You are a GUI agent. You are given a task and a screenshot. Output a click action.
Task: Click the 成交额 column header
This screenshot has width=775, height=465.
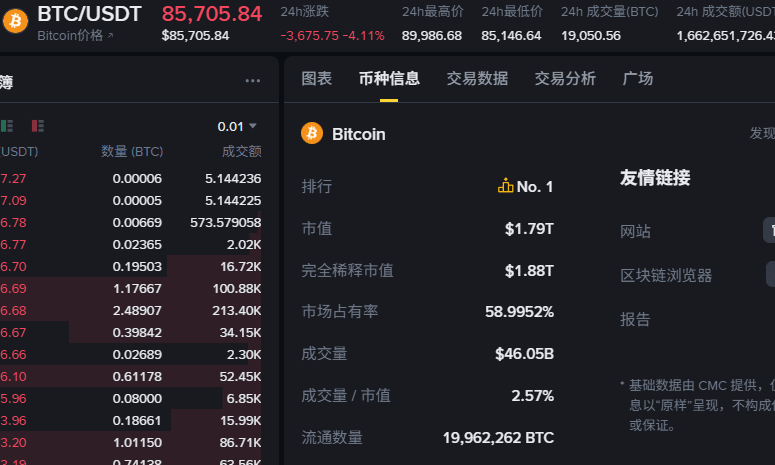pyautogui.click(x=242, y=151)
